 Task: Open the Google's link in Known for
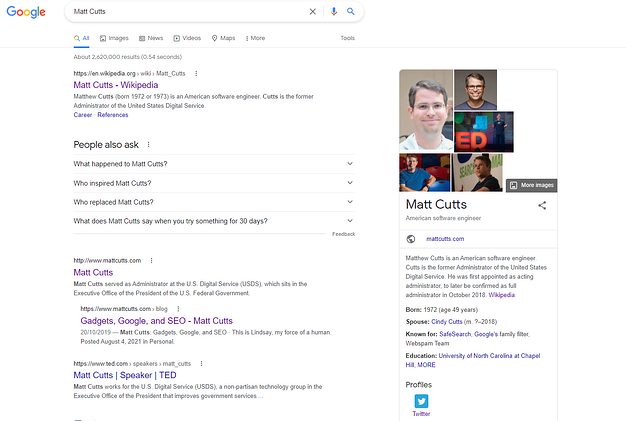pos(486,334)
